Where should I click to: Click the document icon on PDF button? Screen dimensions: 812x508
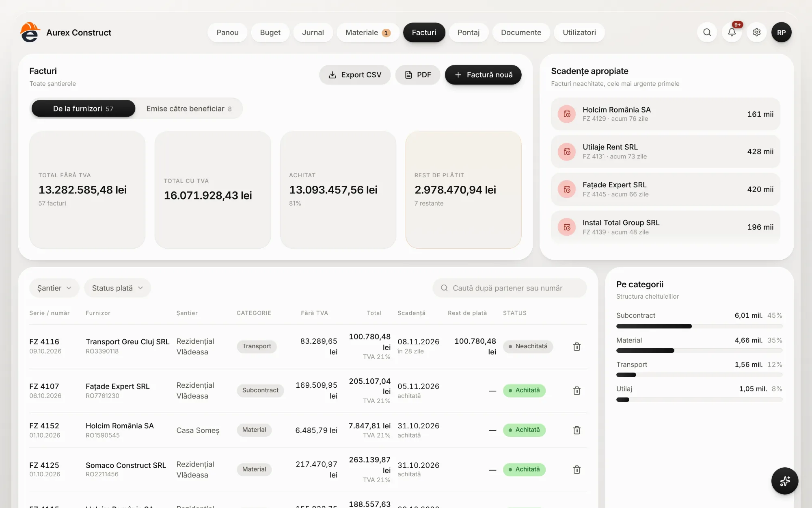tap(408, 75)
